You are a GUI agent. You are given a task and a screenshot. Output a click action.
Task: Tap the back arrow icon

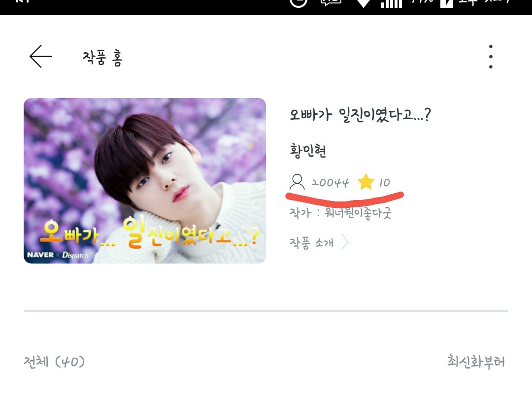41,56
